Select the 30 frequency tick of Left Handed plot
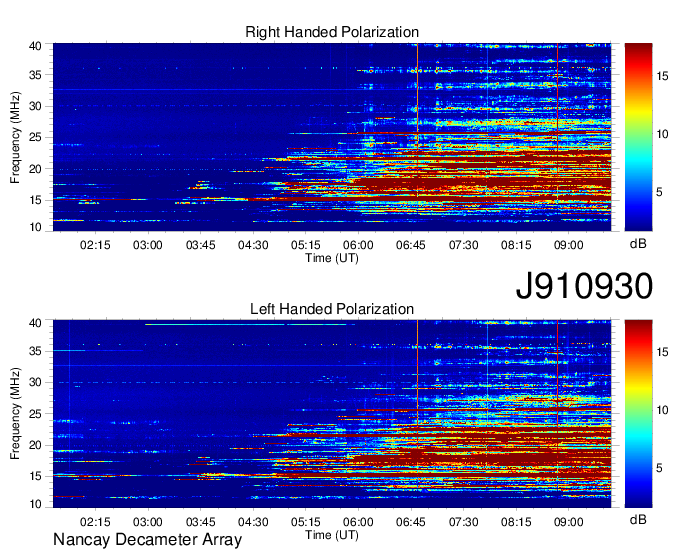680x552 pixels. (x=35, y=382)
